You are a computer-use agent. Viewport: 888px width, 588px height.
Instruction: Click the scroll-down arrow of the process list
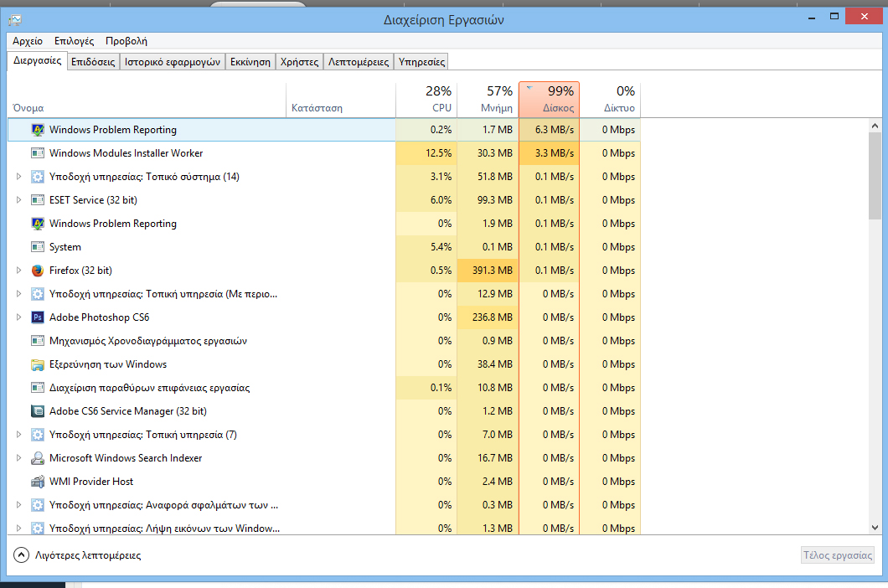(x=875, y=528)
